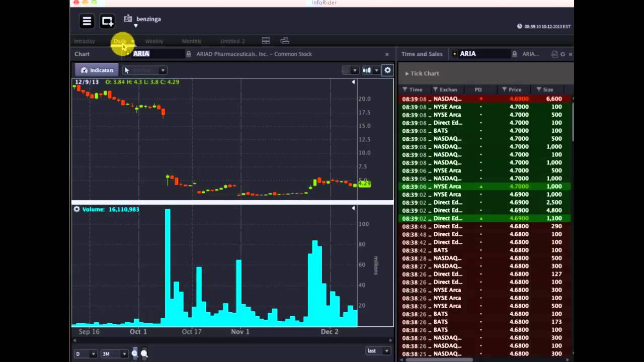Close the Daily tab
Image resolution: width=644 pixels, height=362 pixels.
coord(132,41)
